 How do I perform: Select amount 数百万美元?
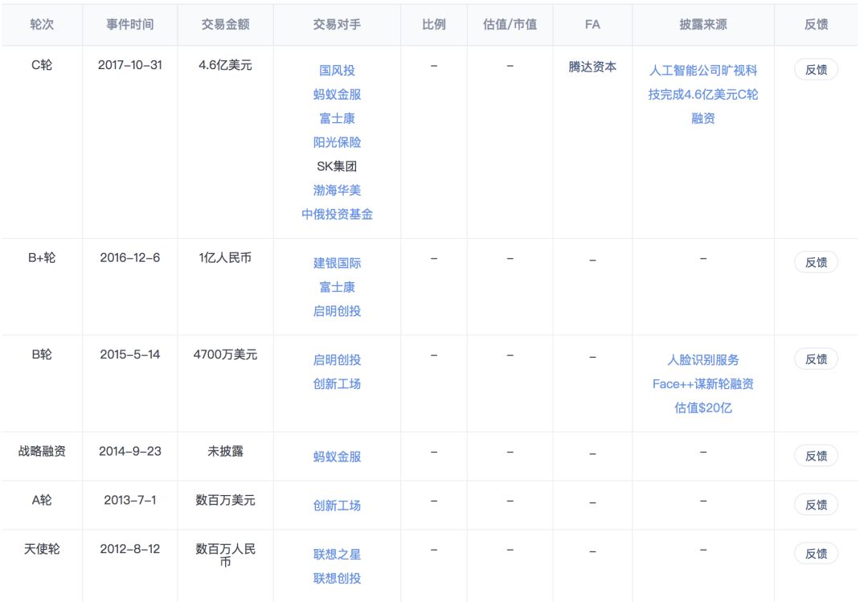(225, 500)
